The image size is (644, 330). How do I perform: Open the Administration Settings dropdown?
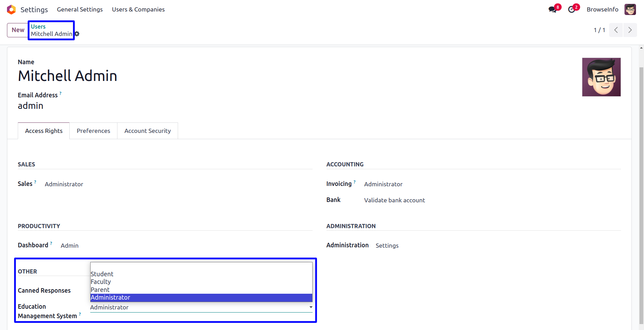(387, 246)
